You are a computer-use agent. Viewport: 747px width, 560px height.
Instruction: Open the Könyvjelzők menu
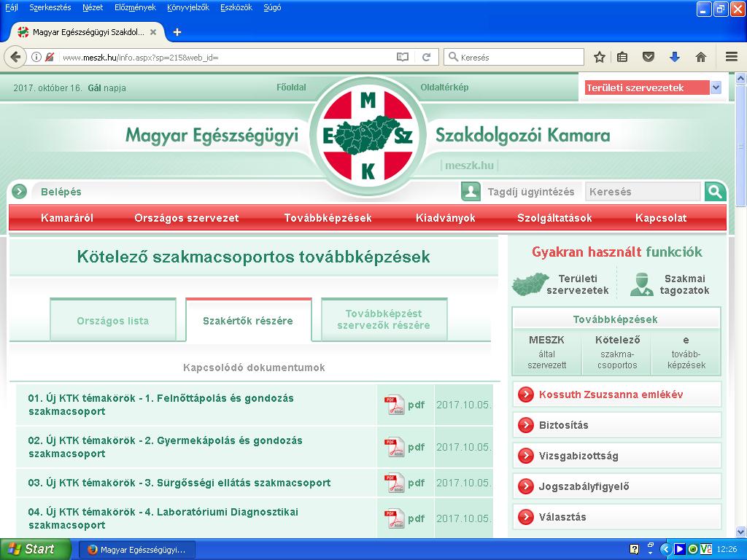(x=188, y=7)
